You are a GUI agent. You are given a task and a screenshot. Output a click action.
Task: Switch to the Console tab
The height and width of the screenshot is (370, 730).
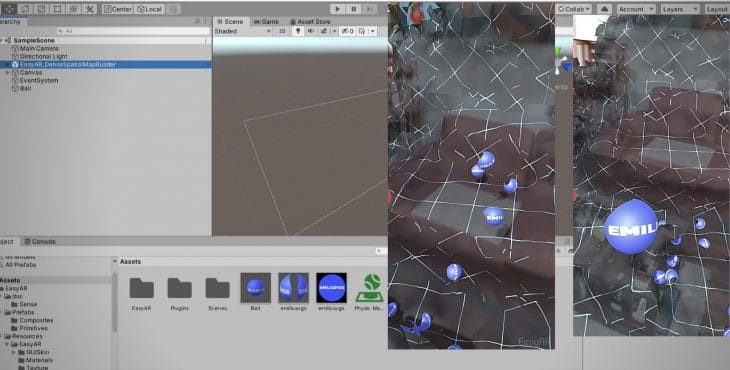click(x=40, y=242)
